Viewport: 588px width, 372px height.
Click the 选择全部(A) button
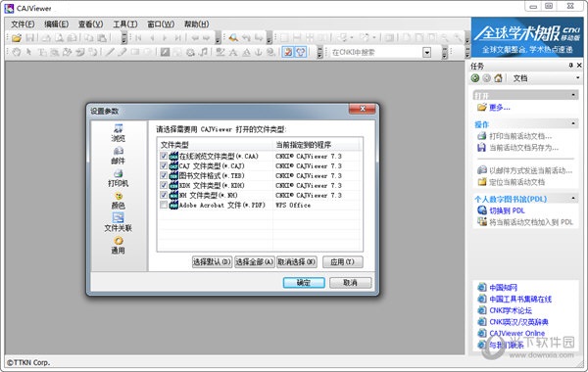(255, 261)
